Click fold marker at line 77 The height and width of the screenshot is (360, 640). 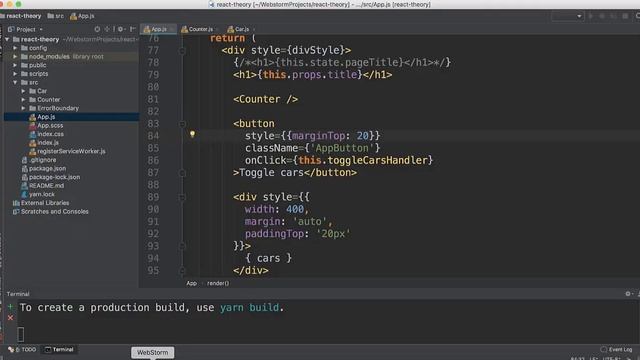point(182,51)
